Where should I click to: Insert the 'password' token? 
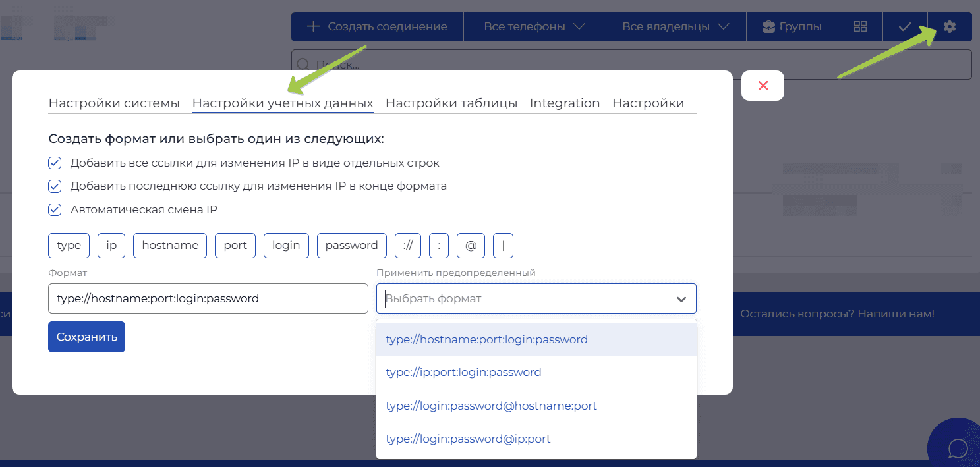tap(352, 245)
